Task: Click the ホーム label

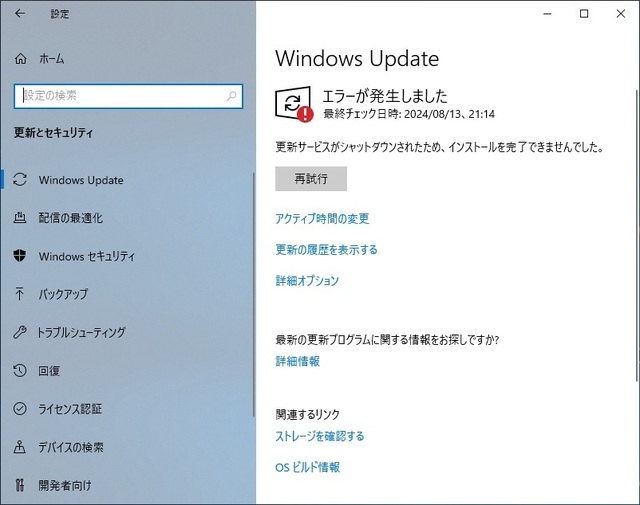Action: (x=51, y=59)
